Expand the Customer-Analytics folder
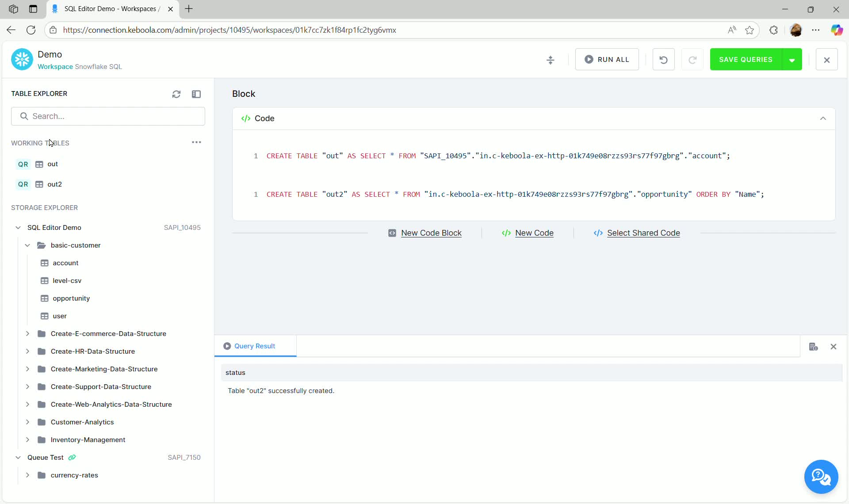This screenshot has width=849, height=504. [27, 422]
